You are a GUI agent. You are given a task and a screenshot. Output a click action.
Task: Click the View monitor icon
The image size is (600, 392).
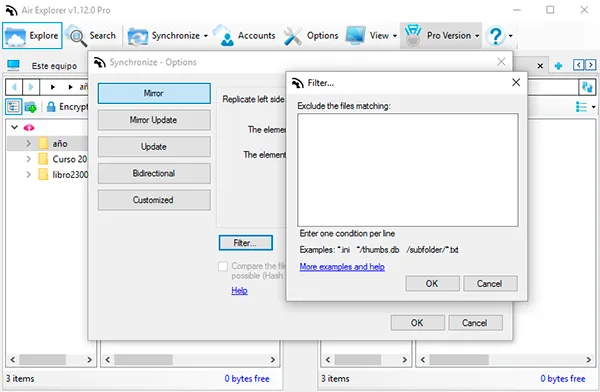355,35
